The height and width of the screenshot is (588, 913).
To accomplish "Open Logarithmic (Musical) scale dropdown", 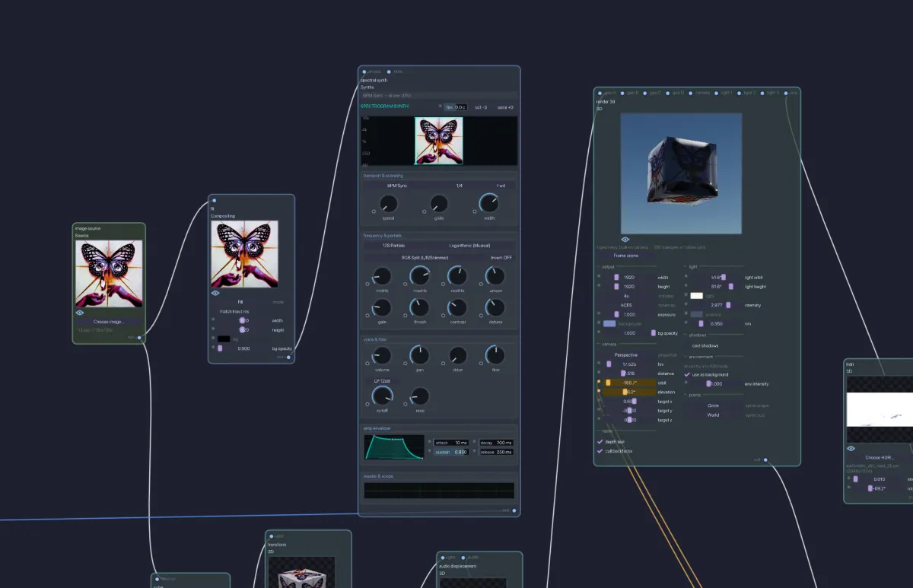I will click(469, 246).
